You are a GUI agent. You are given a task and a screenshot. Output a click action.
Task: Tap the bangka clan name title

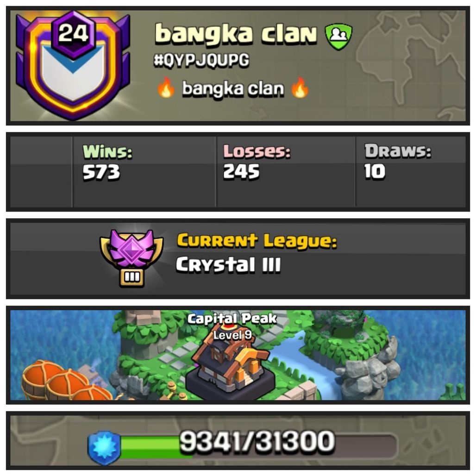click(x=236, y=33)
